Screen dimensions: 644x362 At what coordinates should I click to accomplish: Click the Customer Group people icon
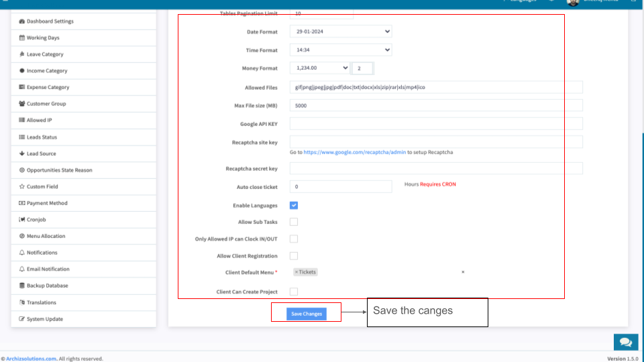point(21,104)
